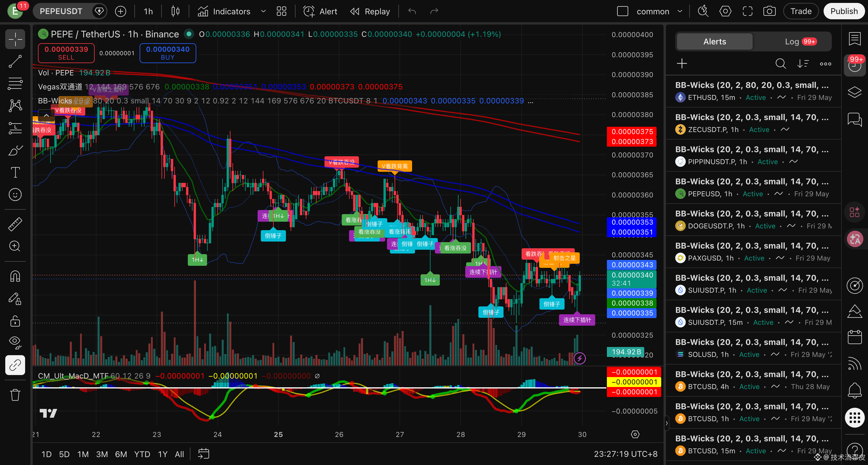
Task: Open the chats panel icon
Action: (855, 120)
